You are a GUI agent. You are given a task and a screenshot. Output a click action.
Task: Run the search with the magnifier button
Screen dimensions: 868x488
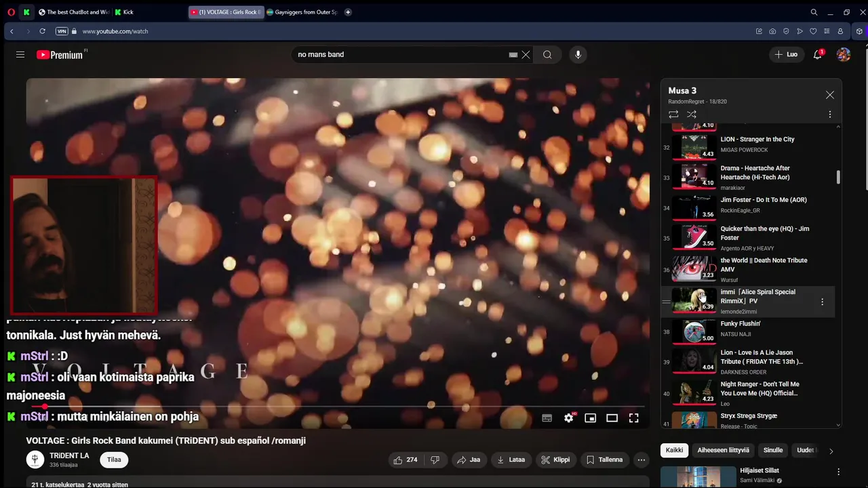[x=547, y=55]
